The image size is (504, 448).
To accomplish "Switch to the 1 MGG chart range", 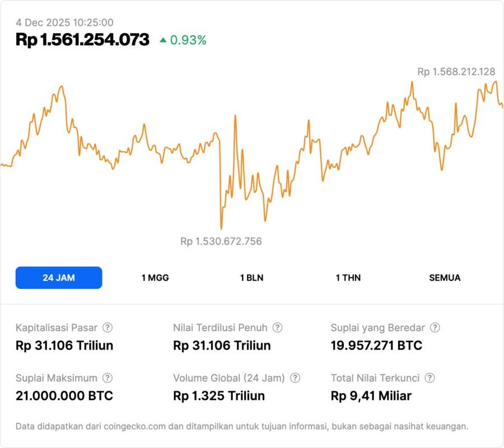I will 155,278.
